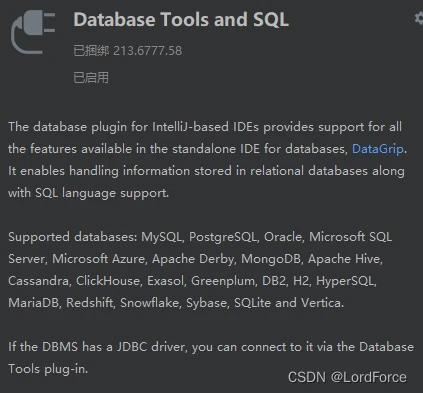The height and width of the screenshot is (393, 423).
Task: Click the word ClickHouse in the description
Action: pyautogui.click(x=108, y=281)
